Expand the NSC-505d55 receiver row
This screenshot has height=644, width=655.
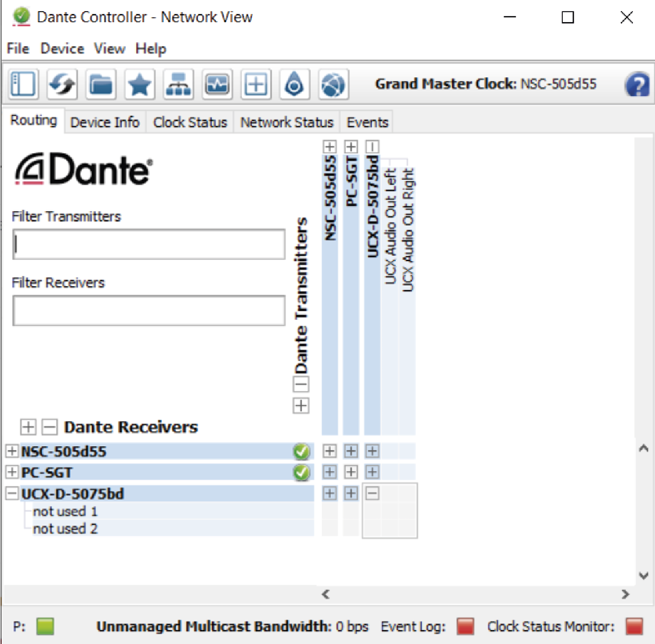tap(12, 451)
